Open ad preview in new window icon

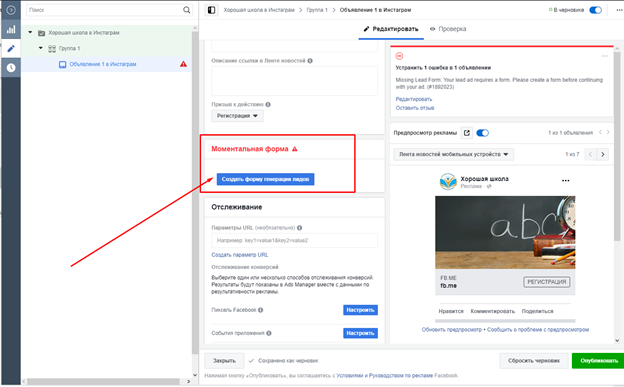click(x=467, y=133)
